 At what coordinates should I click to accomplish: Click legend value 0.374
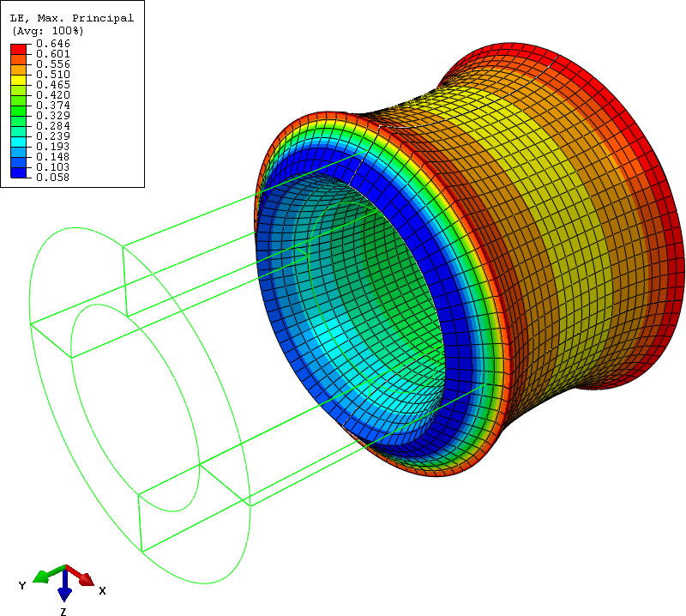pyautogui.click(x=53, y=106)
